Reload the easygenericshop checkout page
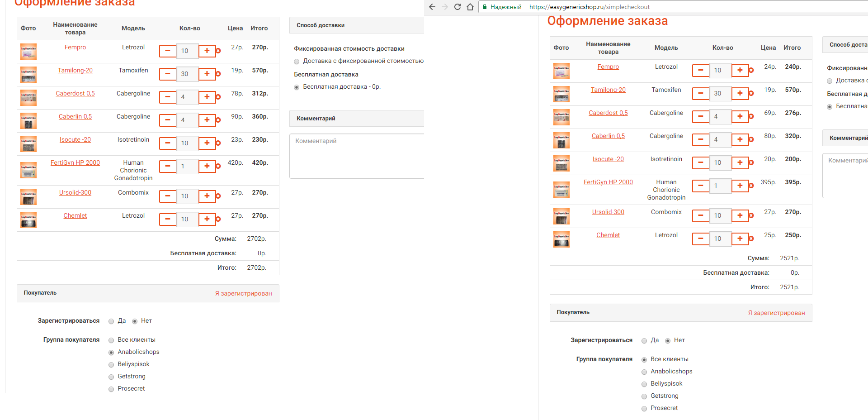 click(x=458, y=7)
